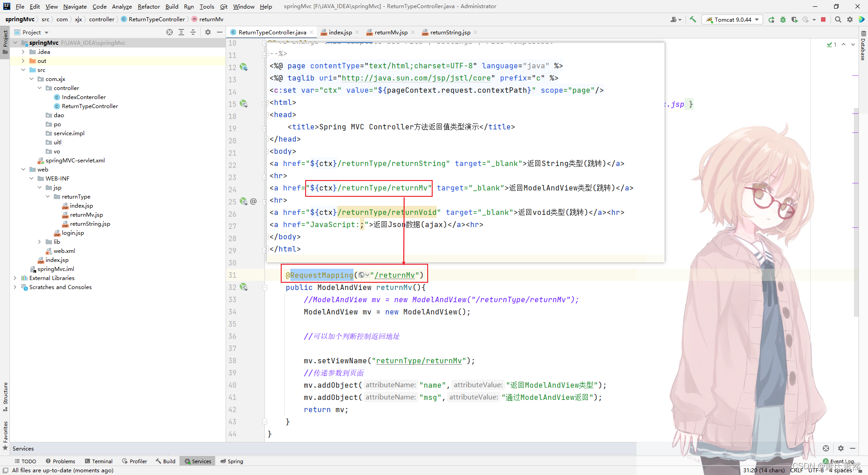Hide the Services tool window
Image resolution: width=868 pixels, height=475 pixels.
pos(853,448)
